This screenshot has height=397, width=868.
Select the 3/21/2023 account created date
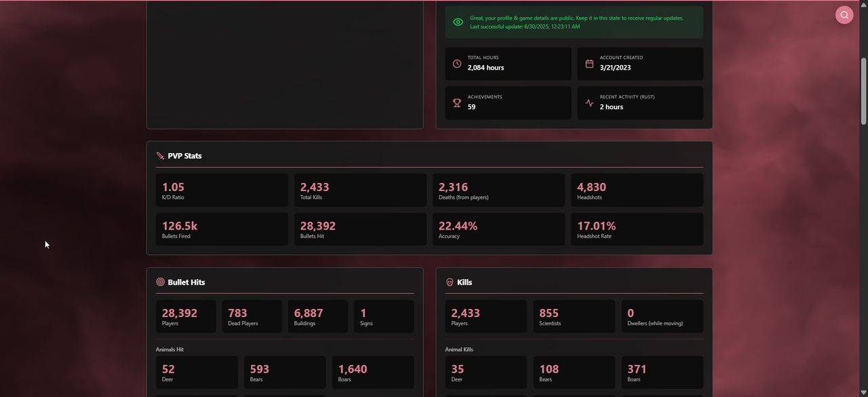[615, 68]
